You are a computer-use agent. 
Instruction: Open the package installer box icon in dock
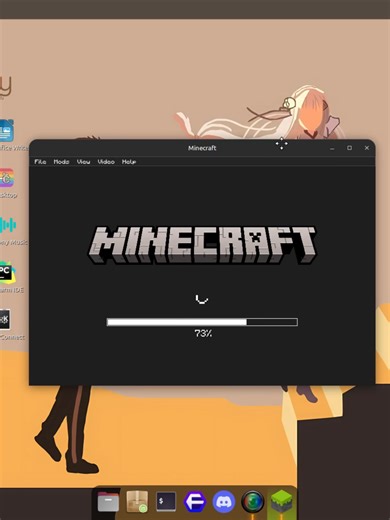point(137,501)
